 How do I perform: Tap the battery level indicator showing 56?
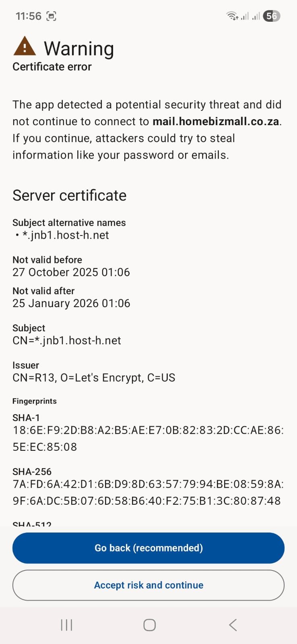click(271, 16)
